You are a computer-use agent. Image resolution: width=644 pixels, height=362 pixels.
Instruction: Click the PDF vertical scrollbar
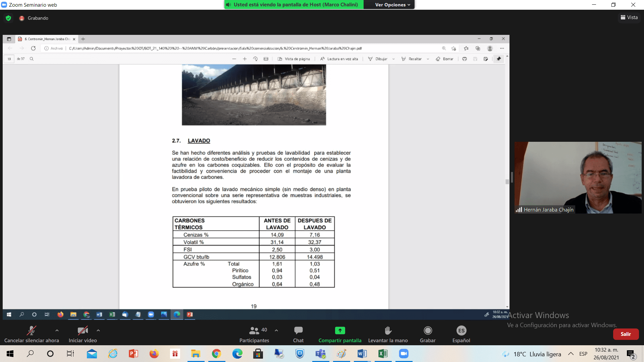[507, 182]
